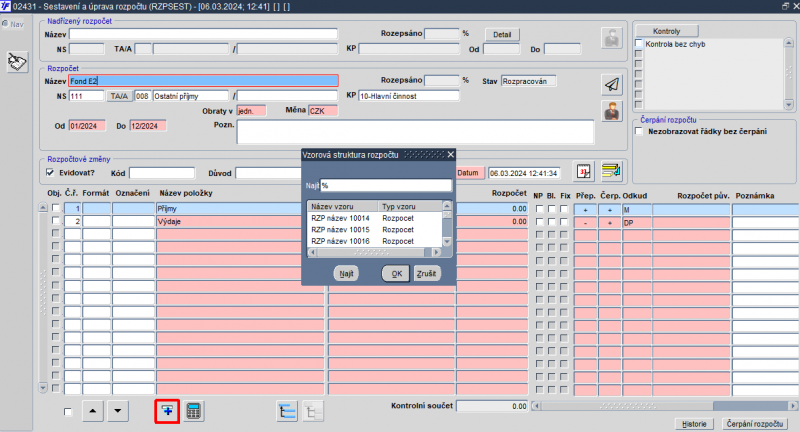The width and height of the screenshot is (800, 432).
Task: Click the Kontroly button
Action: [666, 31]
